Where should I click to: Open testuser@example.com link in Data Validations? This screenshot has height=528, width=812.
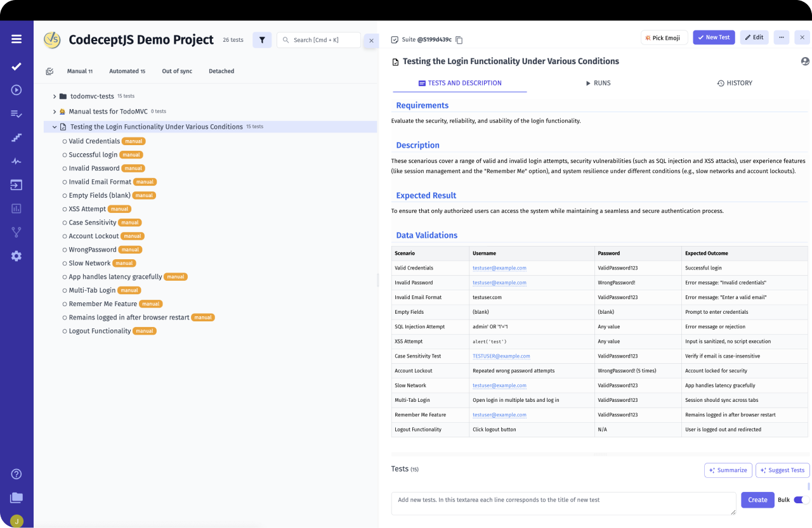pos(499,267)
